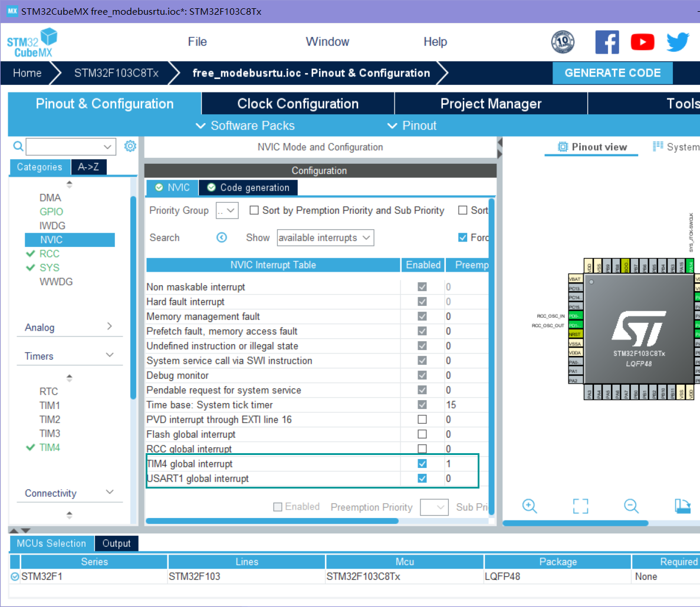The height and width of the screenshot is (607, 700).
Task: Collapse the configuration panel with left arrow
Action: point(499,142)
